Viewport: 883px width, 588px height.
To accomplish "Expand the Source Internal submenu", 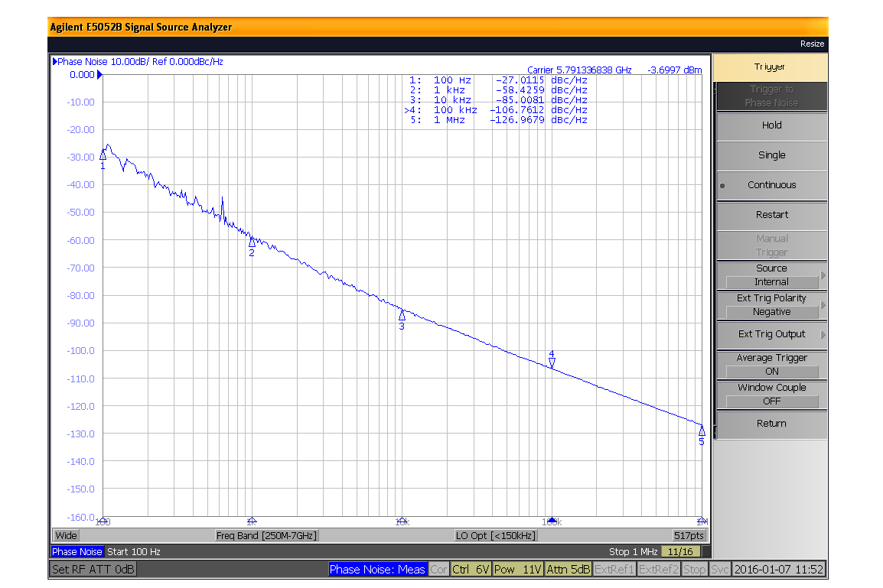I will click(x=771, y=275).
